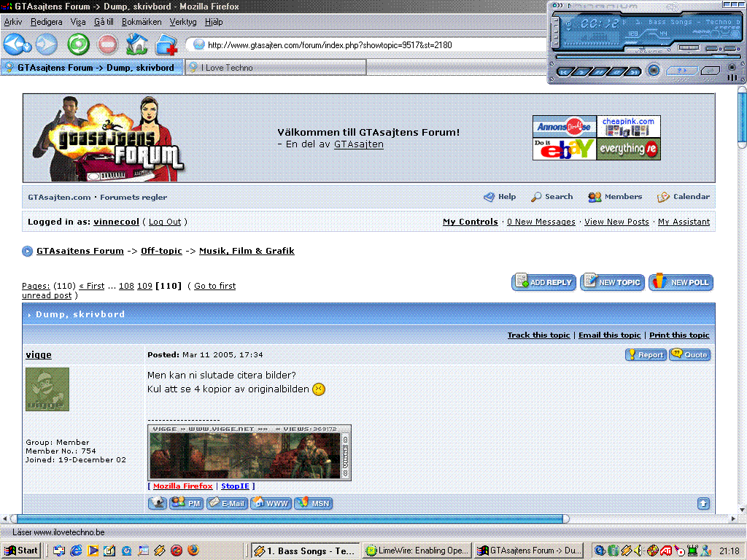The image size is (747, 560).
Task: View the Members list
Action: (x=614, y=197)
